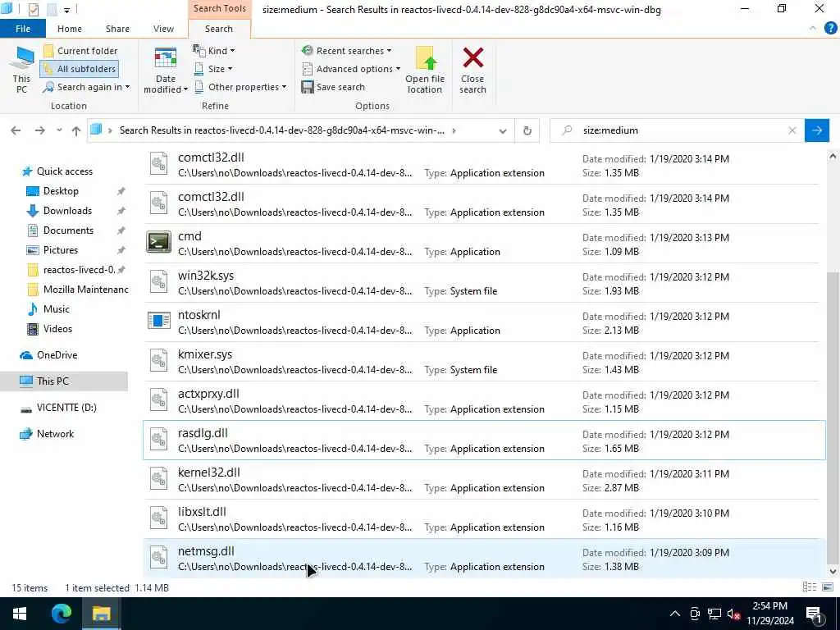840x630 pixels.
Task: Refresh the search results
Action: [x=527, y=130]
